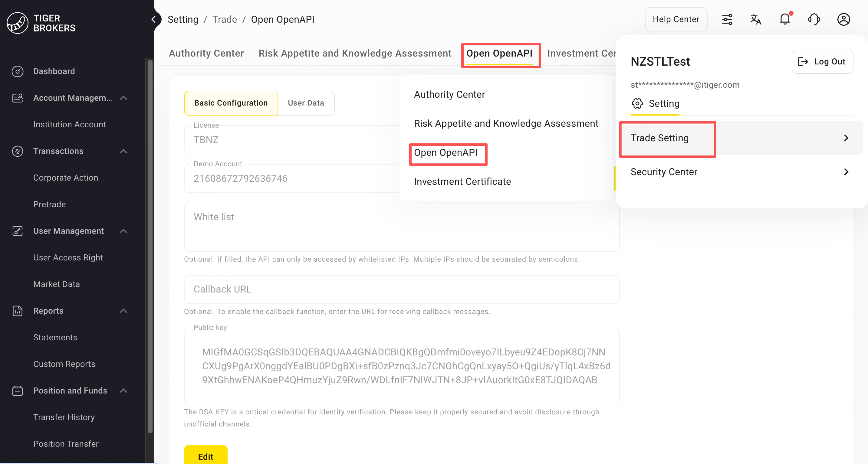The width and height of the screenshot is (868, 464).
Task: Open the notifications bell icon
Action: coord(785,19)
